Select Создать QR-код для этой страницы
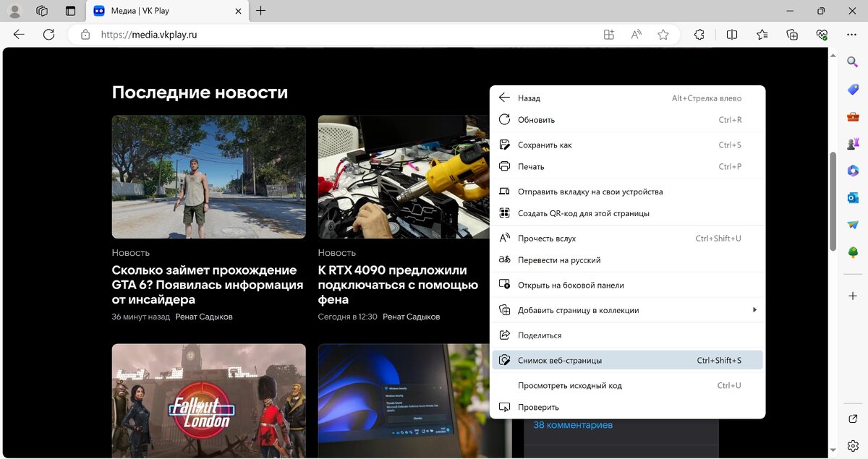Screen dimensions: 868x459 tap(627, 214)
